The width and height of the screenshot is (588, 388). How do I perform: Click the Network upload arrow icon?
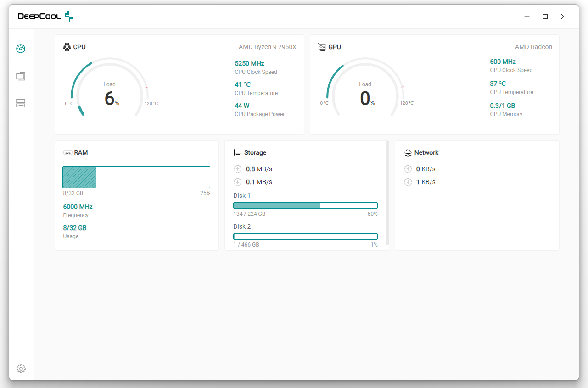click(408, 169)
